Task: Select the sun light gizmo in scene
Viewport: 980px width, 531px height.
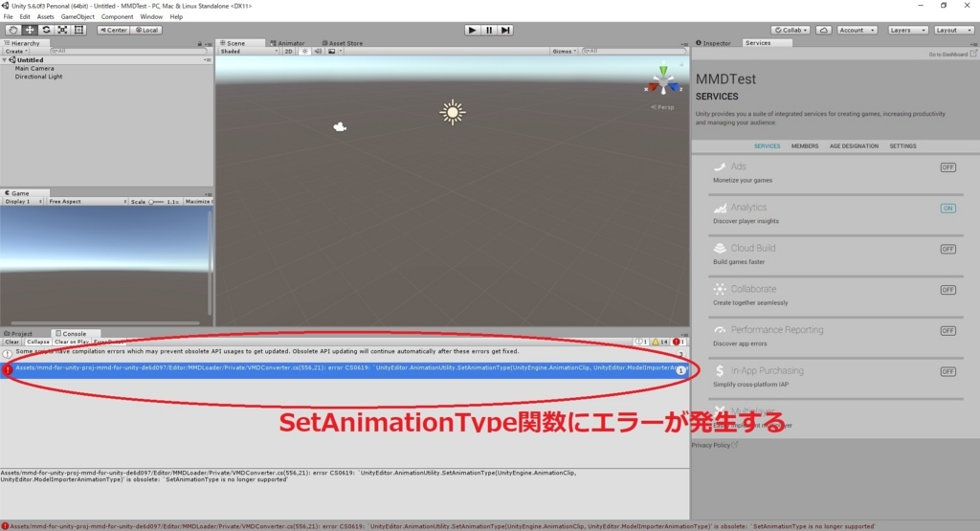Action: pyautogui.click(x=453, y=113)
